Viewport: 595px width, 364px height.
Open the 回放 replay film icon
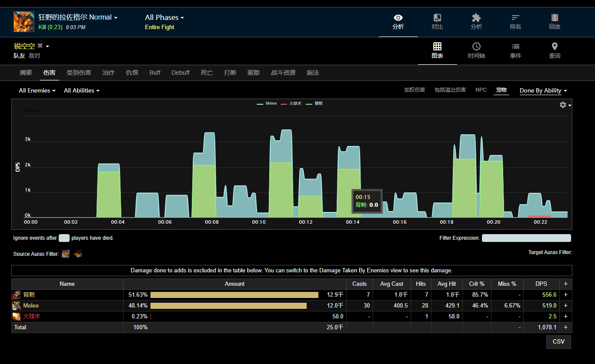click(x=555, y=18)
